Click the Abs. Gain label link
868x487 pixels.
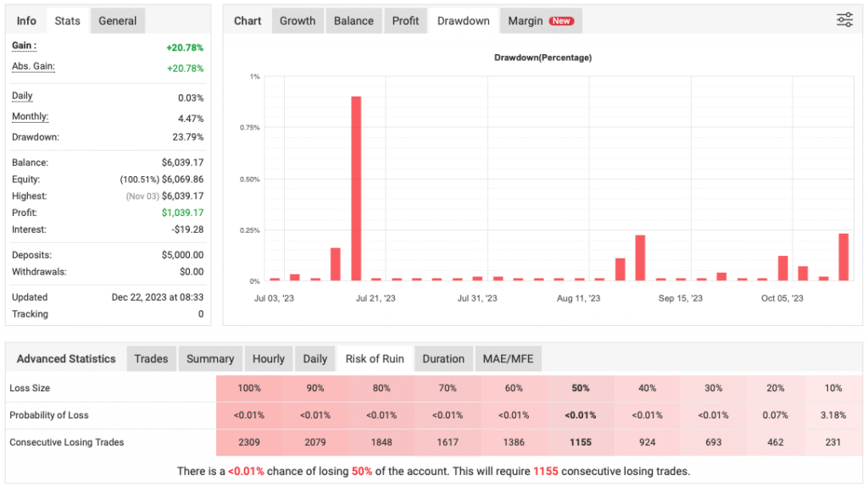(x=33, y=66)
